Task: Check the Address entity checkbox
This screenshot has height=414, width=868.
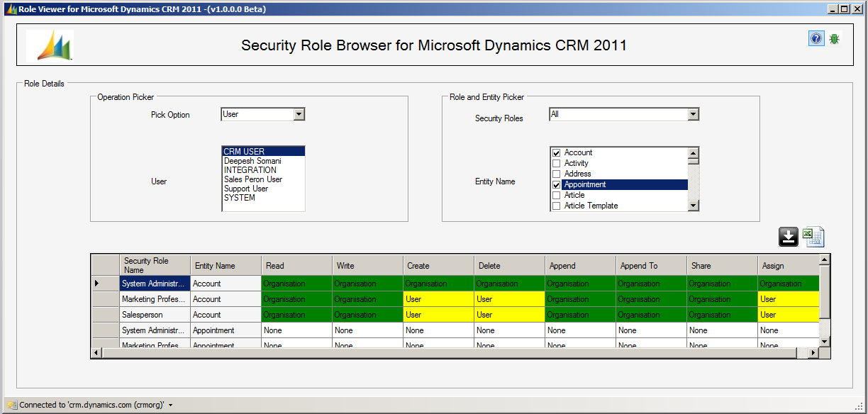Action: pos(557,174)
